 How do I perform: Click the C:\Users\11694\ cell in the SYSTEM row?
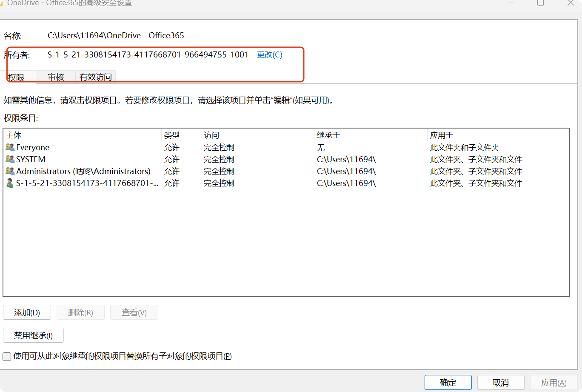pyautogui.click(x=346, y=159)
